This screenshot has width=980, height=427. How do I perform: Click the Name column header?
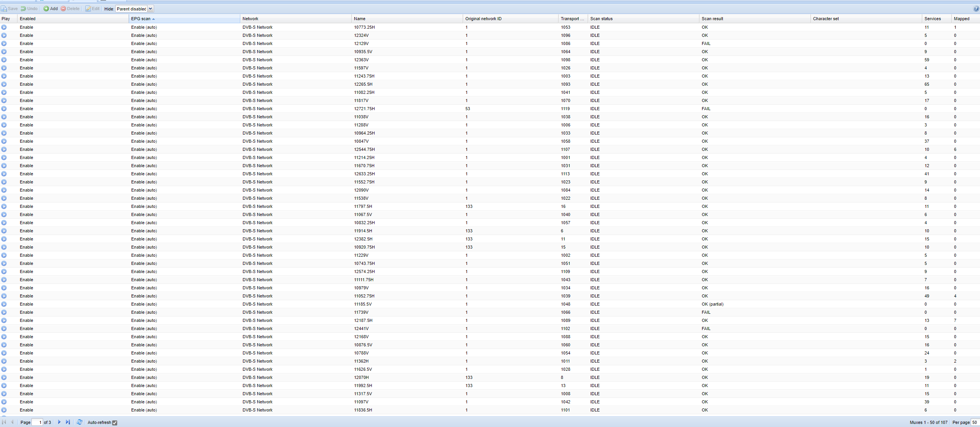359,19
